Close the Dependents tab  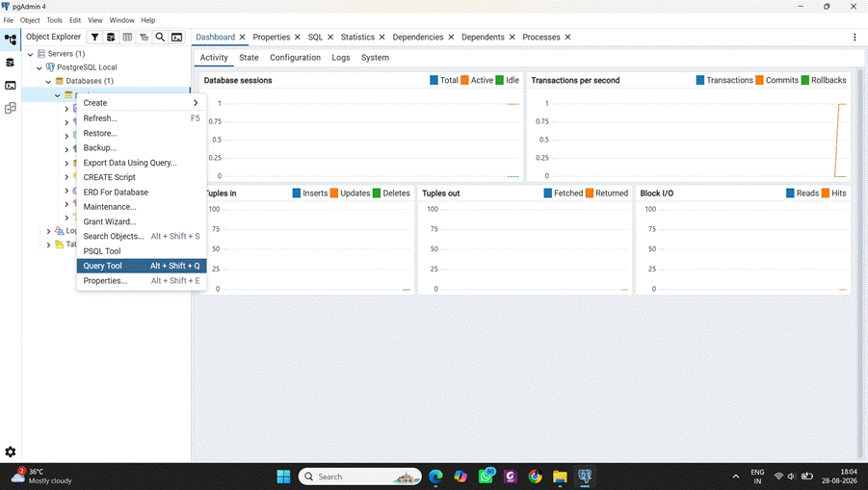513,37
